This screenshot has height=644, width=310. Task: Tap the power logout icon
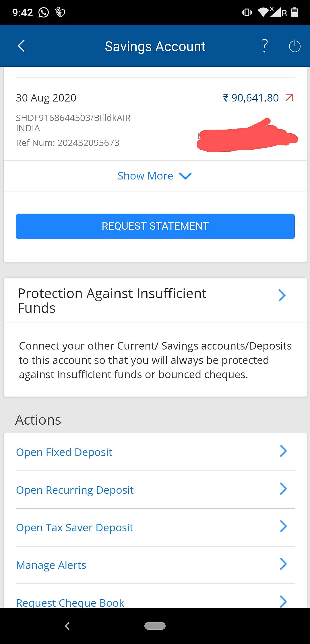(x=294, y=46)
